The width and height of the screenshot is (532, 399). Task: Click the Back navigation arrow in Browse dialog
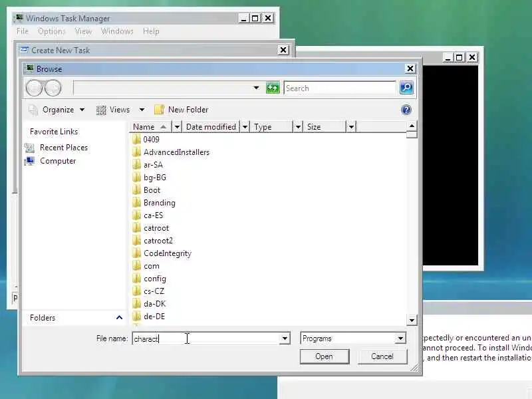(35, 88)
